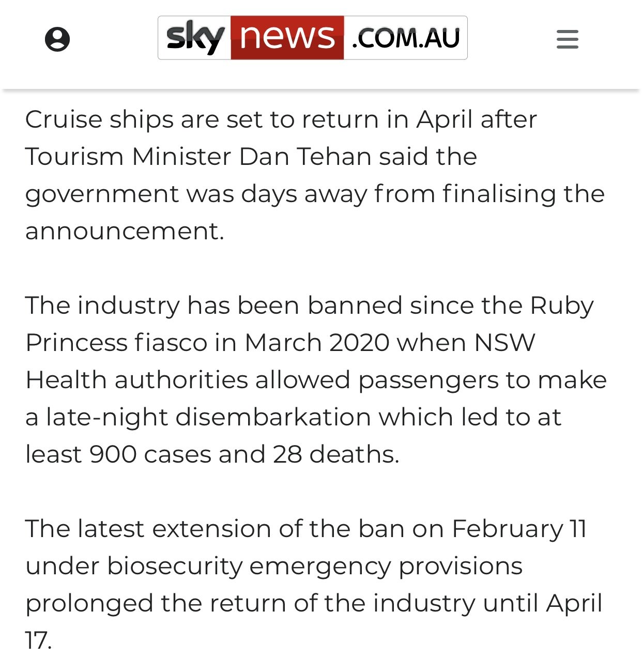Click the words 'Ruby Princess' in the text
The image size is (642, 672).
click(309, 324)
